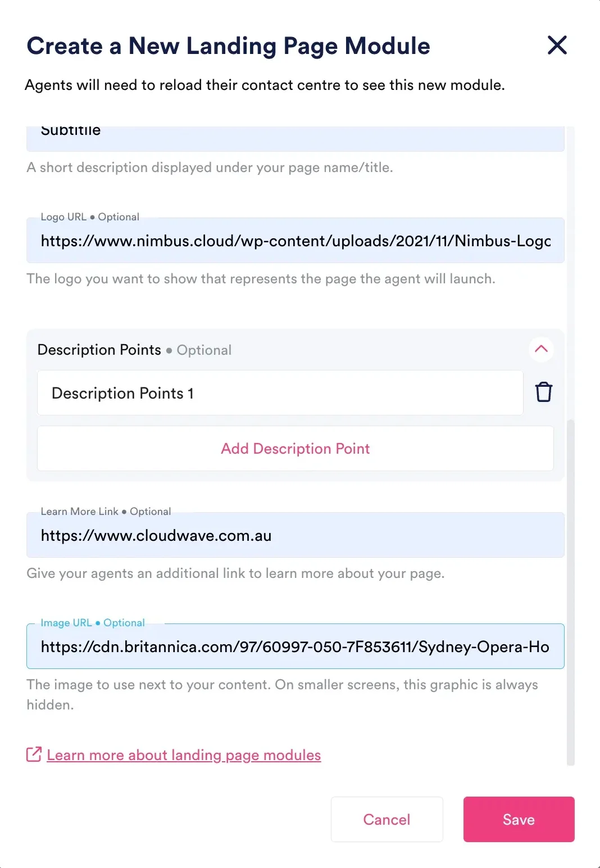The image size is (600, 868).
Task: Save the new landing page module
Action: [x=518, y=819]
